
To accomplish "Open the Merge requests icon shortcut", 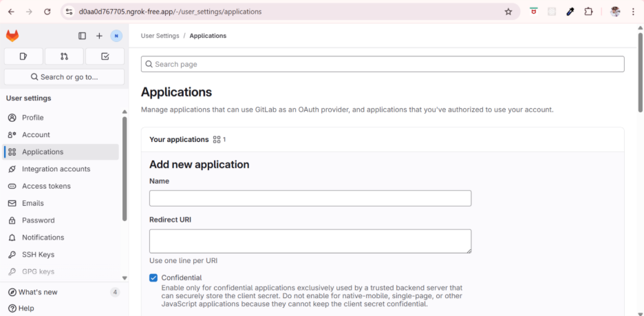I will 64,56.
